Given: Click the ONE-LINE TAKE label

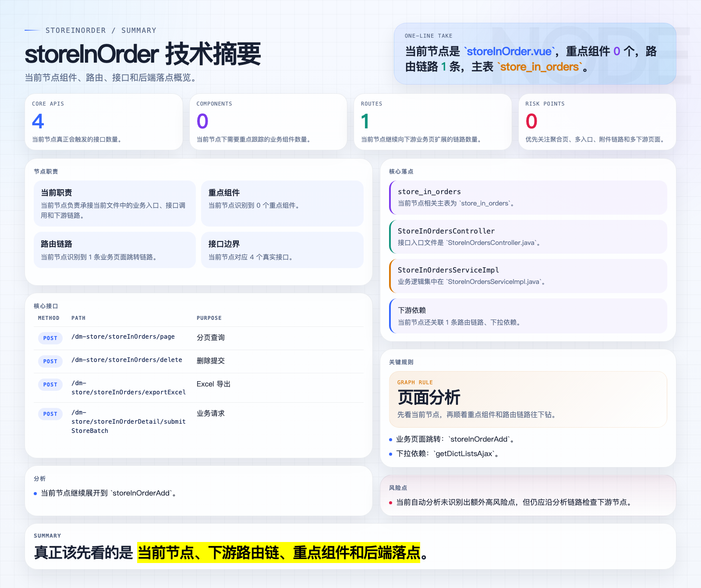Looking at the screenshot, I should coord(428,36).
